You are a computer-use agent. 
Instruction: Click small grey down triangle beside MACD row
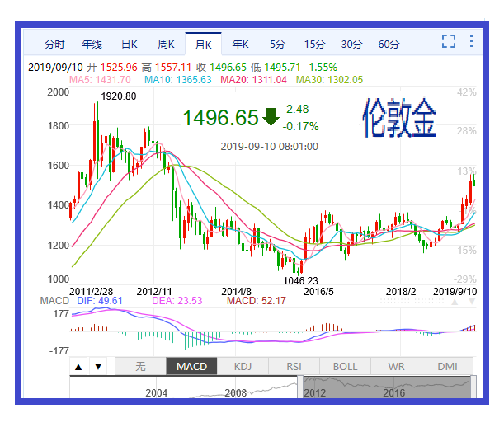[472, 302]
